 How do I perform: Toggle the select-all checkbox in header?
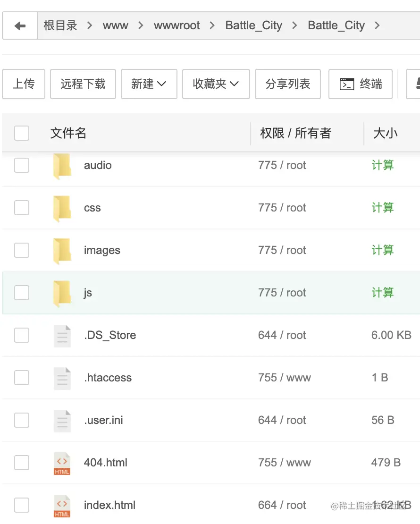(22, 133)
